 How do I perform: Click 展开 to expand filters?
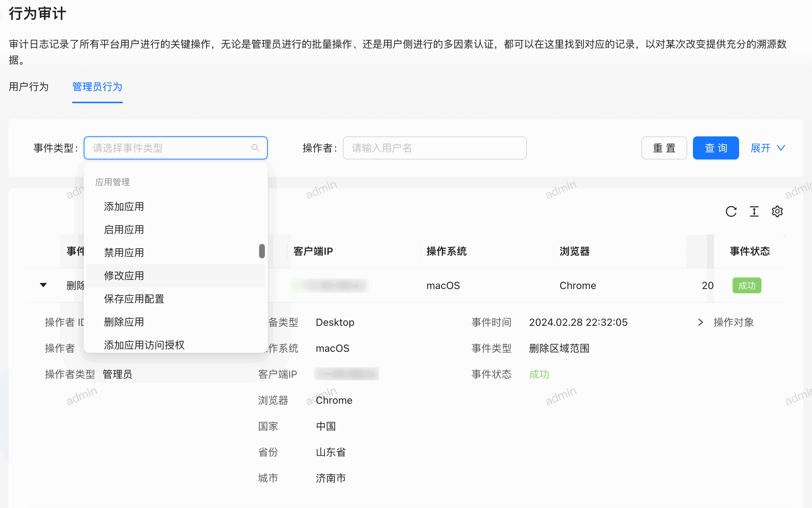point(768,148)
